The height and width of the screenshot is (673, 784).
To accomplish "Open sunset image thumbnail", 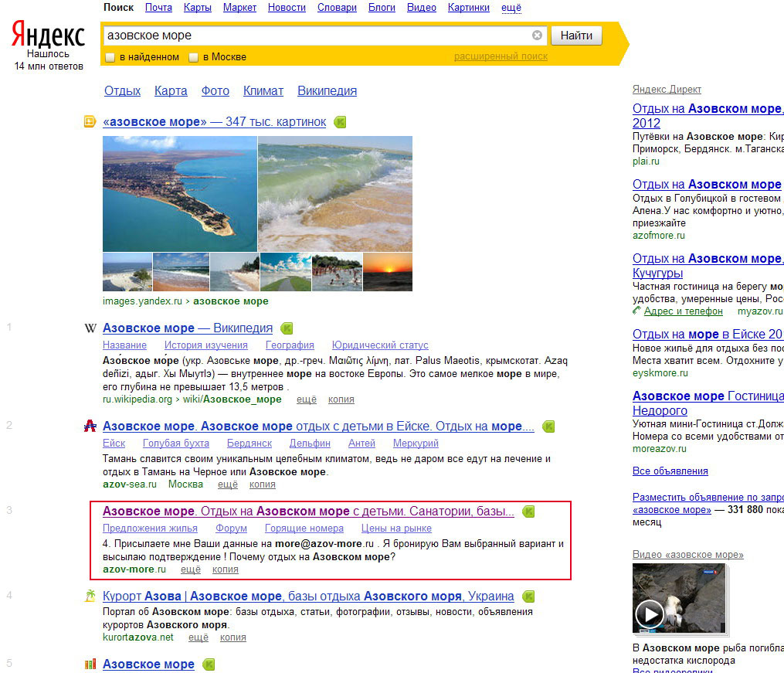I will [388, 272].
